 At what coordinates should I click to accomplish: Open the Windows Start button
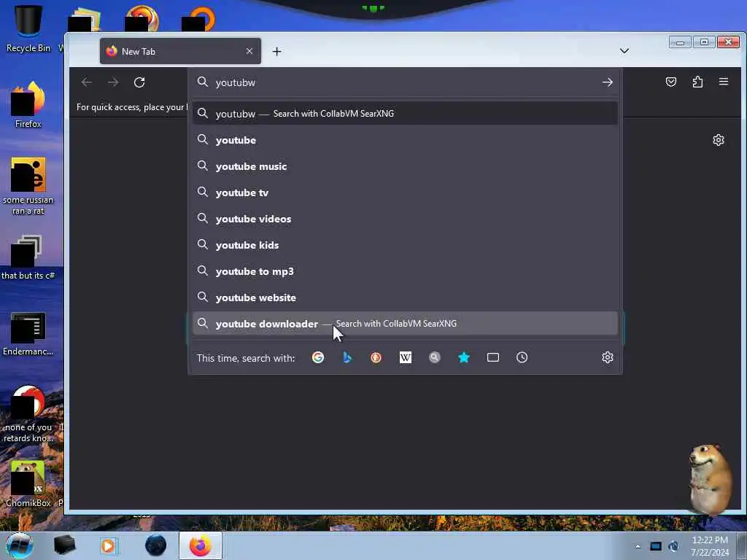click(20, 545)
